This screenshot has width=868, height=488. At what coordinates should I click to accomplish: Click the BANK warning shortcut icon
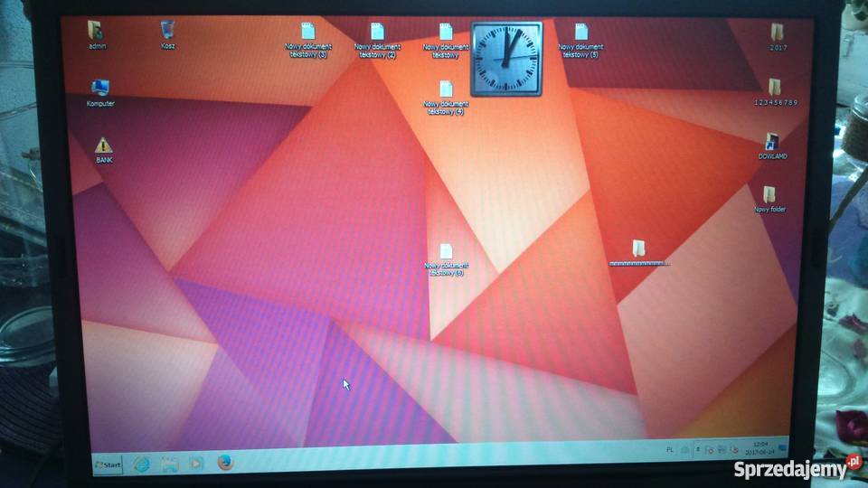click(x=104, y=145)
